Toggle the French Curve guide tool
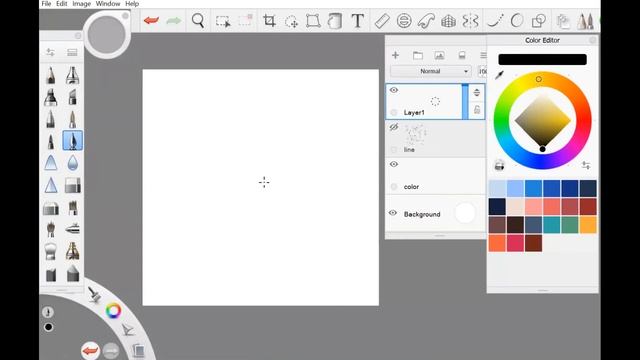Screen dimensions: 640x360 pos(426,21)
